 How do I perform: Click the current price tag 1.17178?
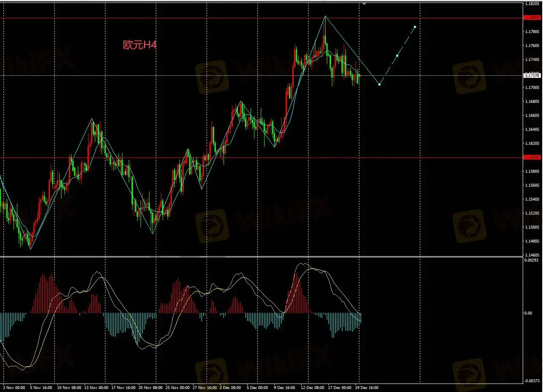pyautogui.click(x=532, y=75)
